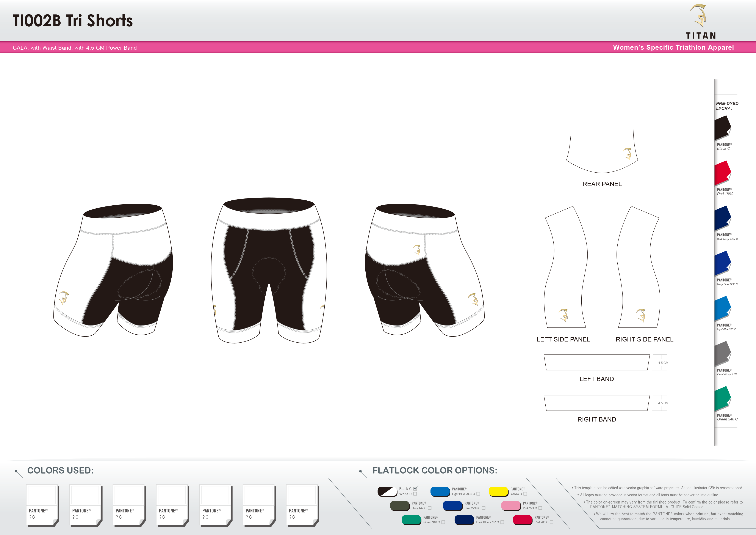Check the Light Blue 2935 C flatlock option
The height and width of the screenshot is (535, 756).
[479, 494]
